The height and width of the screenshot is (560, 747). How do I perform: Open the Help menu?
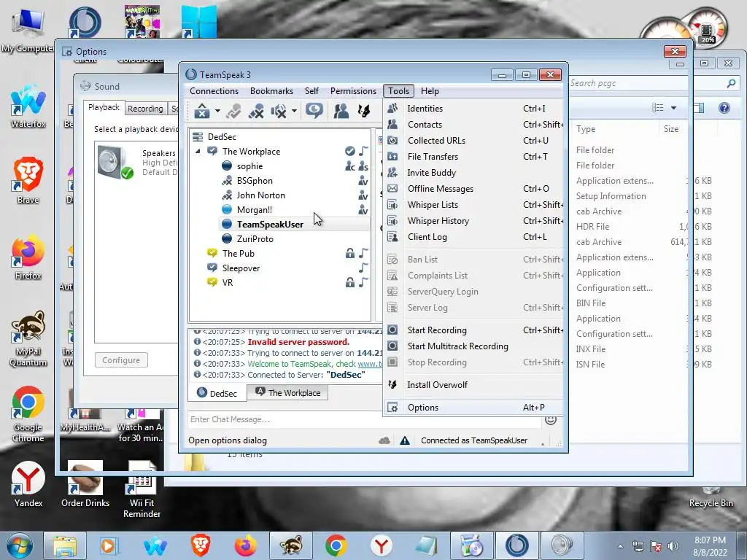point(430,91)
